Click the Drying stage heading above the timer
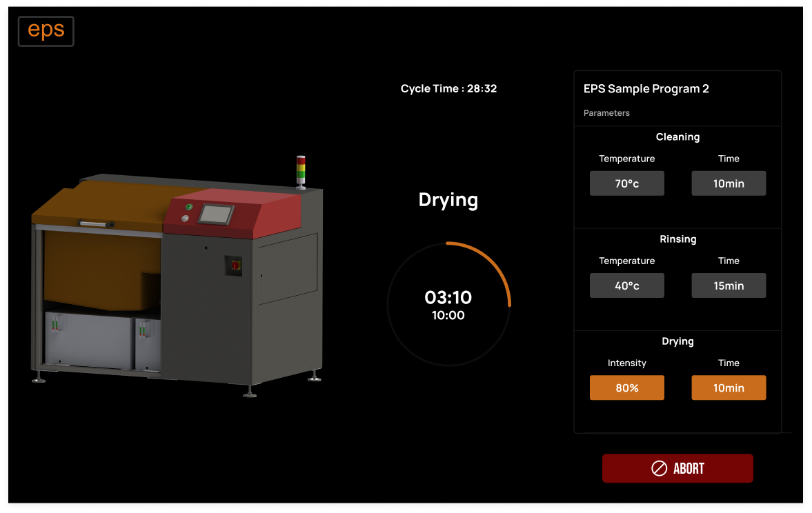This screenshot has width=812, height=513. pyautogui.click(x=448, y=200)
